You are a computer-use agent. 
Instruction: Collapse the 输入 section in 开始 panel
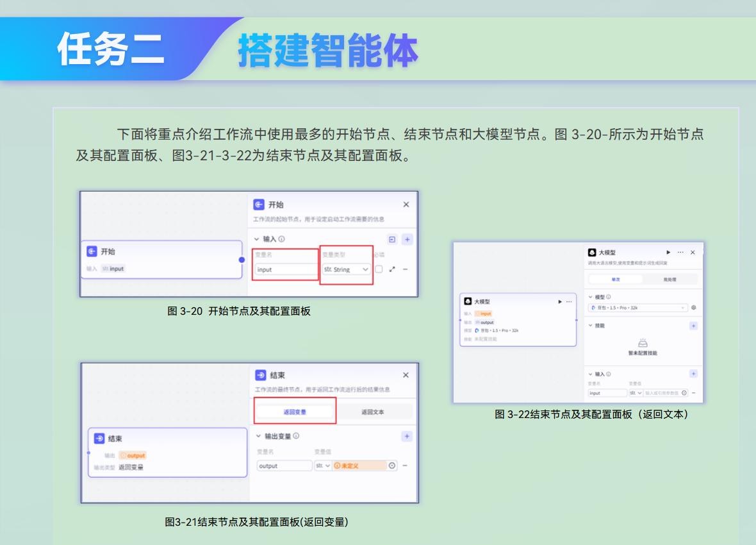pos(256,239)
